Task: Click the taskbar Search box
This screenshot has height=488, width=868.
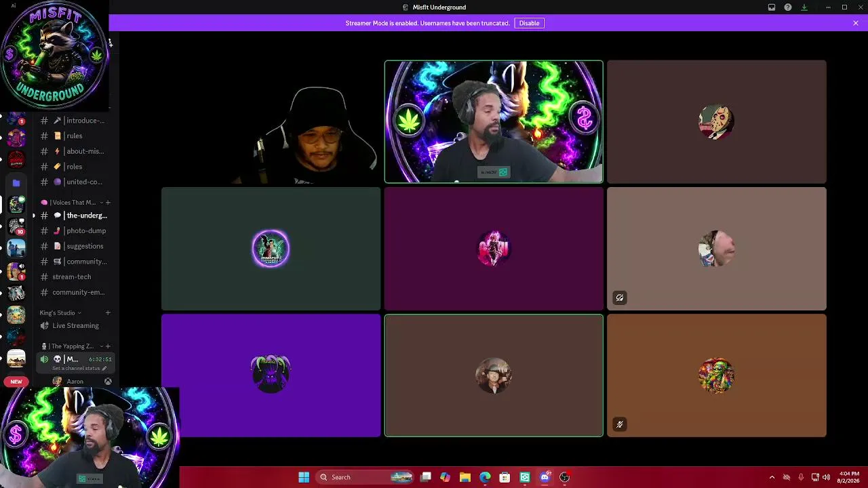Action: coord(365,477)
